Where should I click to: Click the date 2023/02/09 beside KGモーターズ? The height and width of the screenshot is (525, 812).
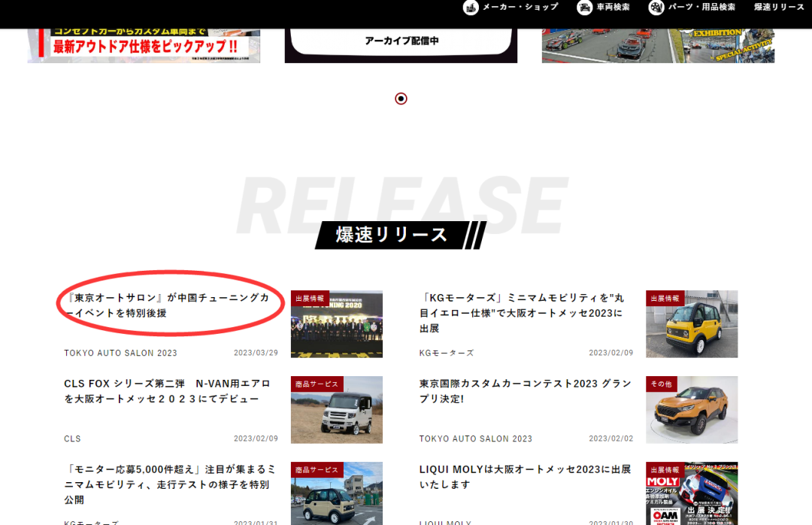click(x=611, y=353)
